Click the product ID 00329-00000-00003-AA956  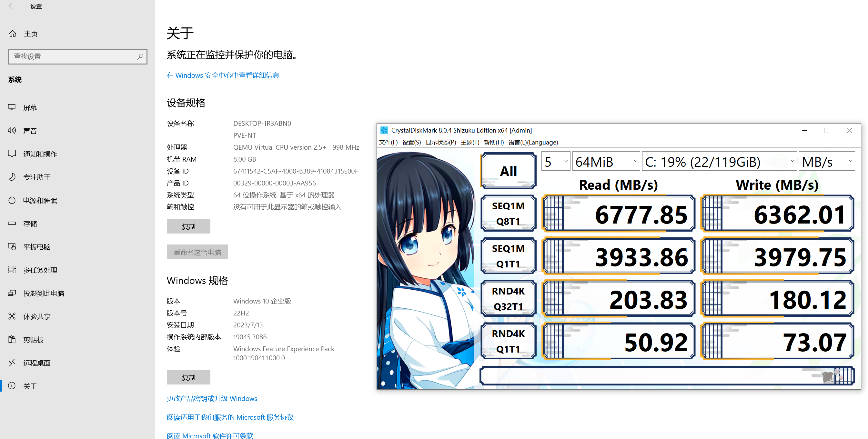point(274,183)
